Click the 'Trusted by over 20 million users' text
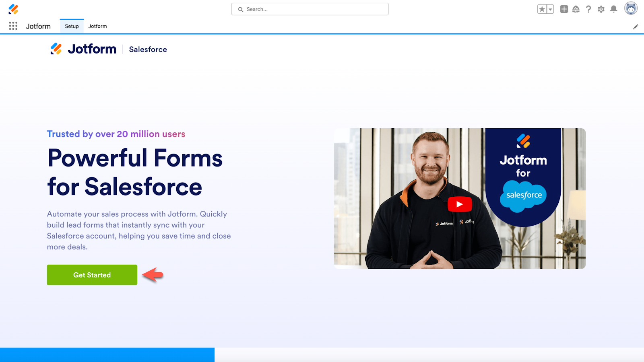Viewport: 644px width, 362px height. pyautogui.click(x=116, y=134)
